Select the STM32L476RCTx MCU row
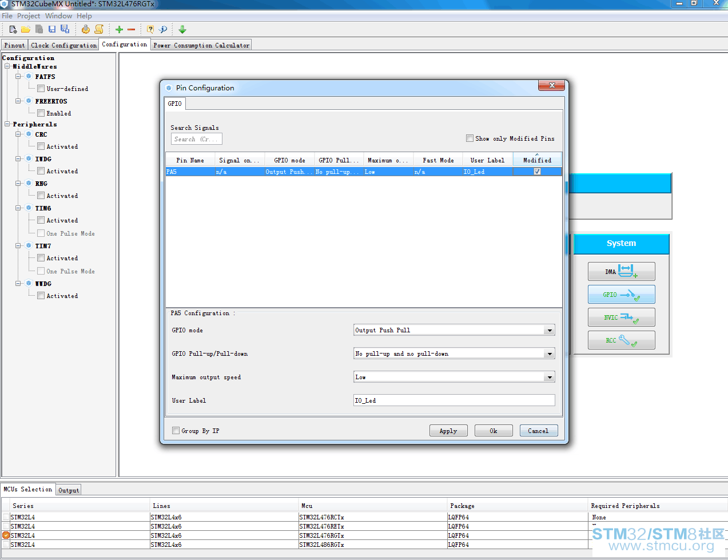Image resolution: width=728 pixels, height=560 pixels. click(364, 517)
